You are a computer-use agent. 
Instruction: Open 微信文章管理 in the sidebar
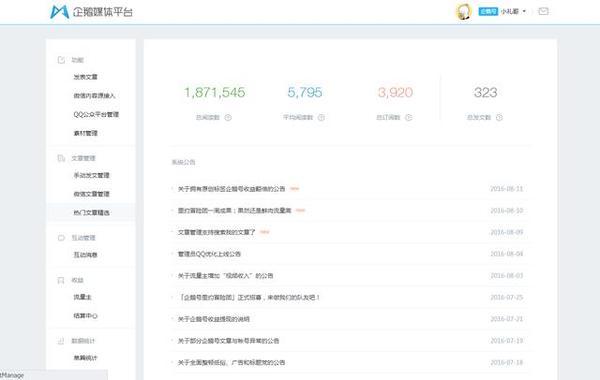[x=91, y=194]
